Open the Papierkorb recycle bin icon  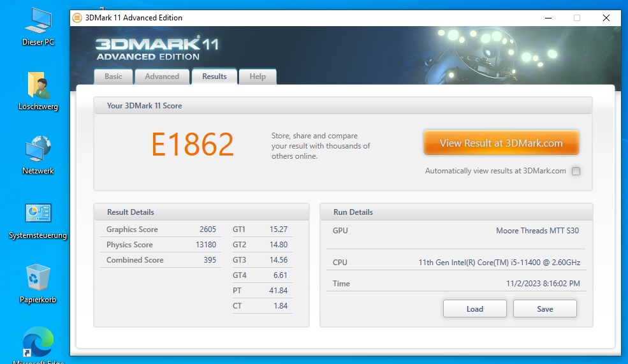(38, 284)
